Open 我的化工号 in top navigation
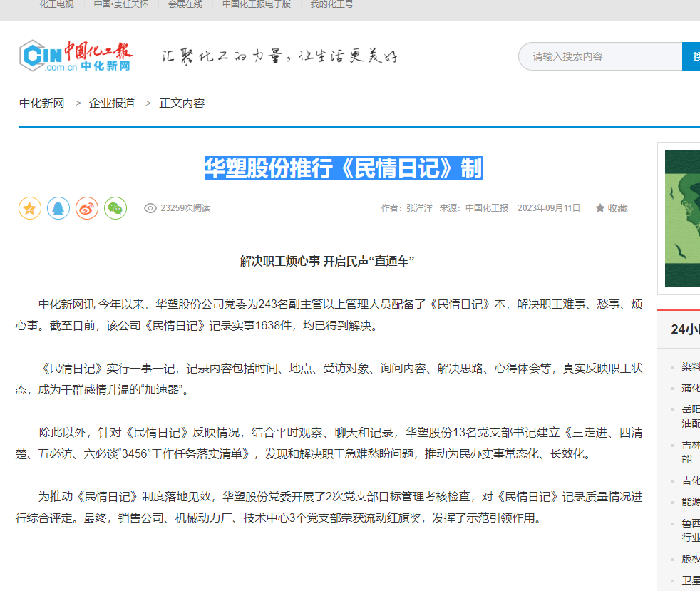700x591 pixels. coord(331,4)
